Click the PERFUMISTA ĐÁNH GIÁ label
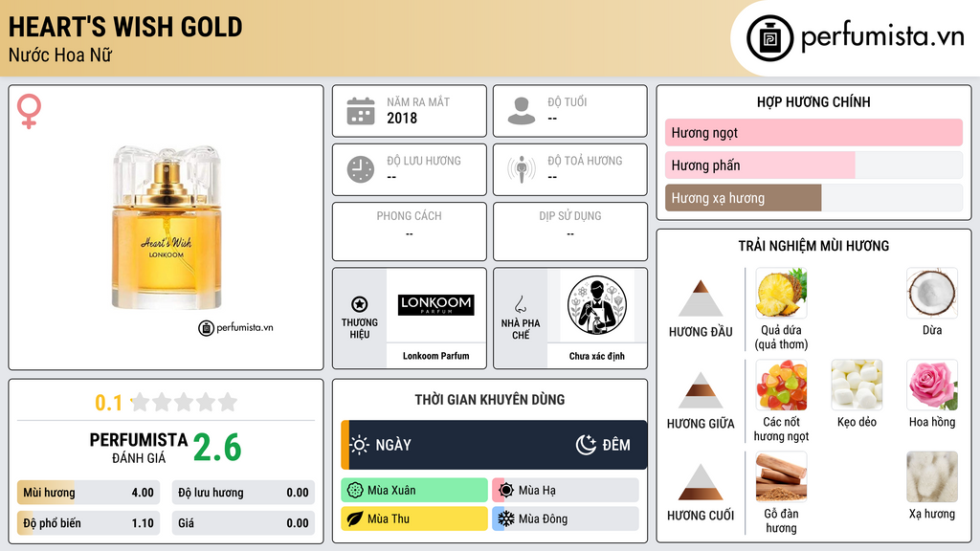This screenshot has height=551, width=980. [139, 448]
